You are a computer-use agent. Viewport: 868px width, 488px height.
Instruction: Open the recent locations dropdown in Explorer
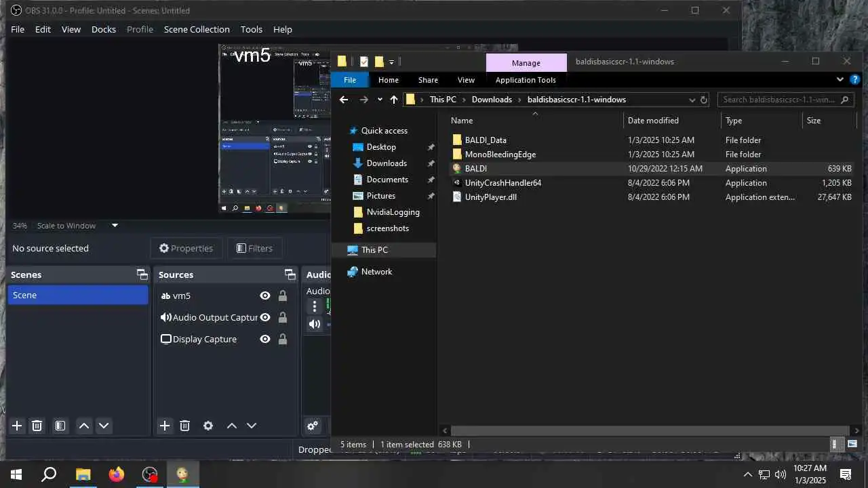pyautogui.click(x=380, y=100)
